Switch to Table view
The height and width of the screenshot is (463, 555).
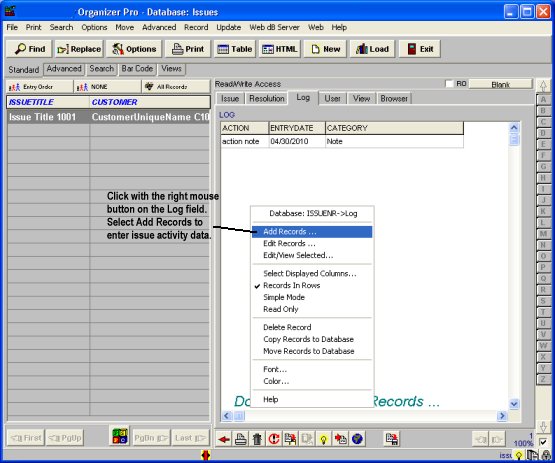(x=235, y=49)
